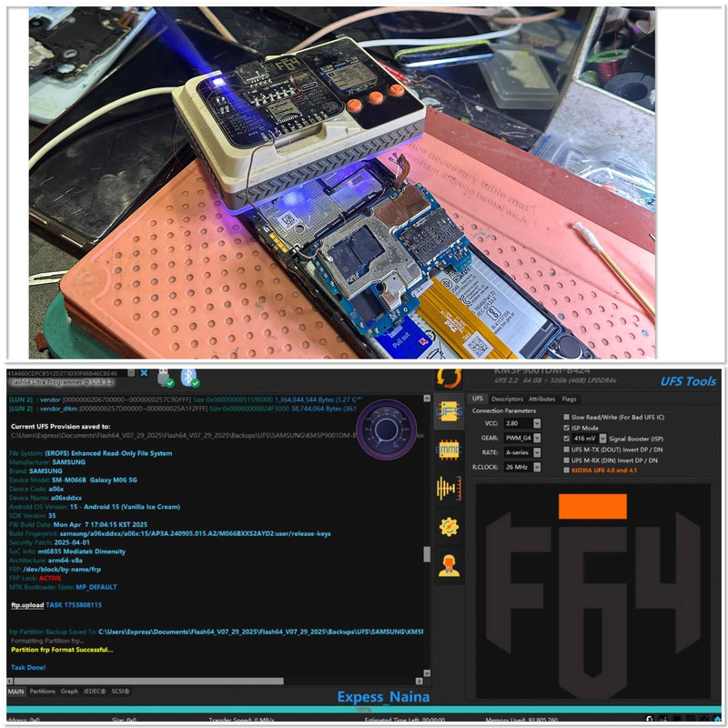The width and height of the screenshot is (728, 728).
Task: Click 'MTK Bootloader State: MP_DEFAULT' line
Action: click(63, 587)
